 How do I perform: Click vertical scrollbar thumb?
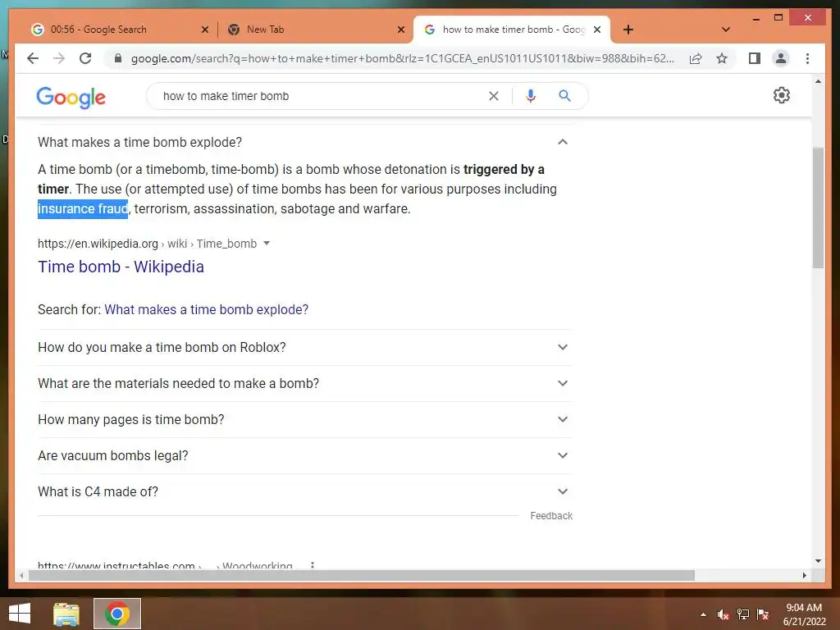pyautogui.click(x=818, y=208)
